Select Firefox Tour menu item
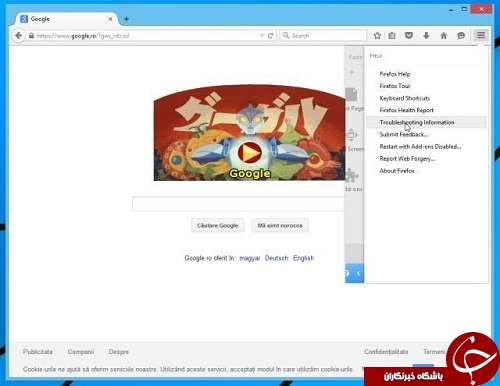 pos(395,86)
